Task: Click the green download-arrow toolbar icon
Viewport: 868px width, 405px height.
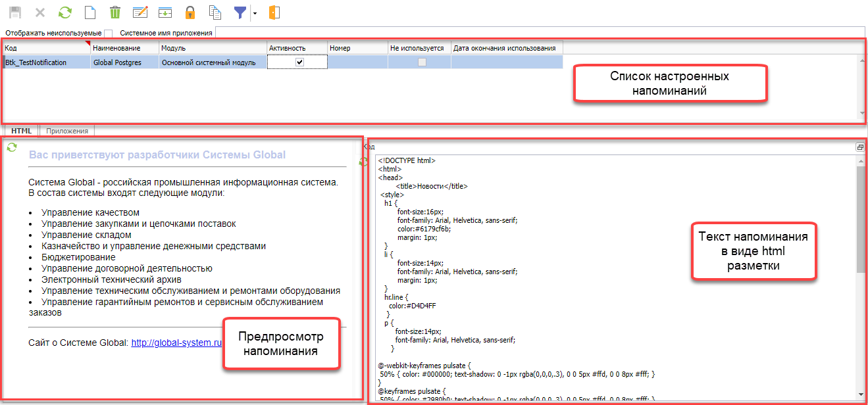Action: pyautogui.click(x=165, y=12)
